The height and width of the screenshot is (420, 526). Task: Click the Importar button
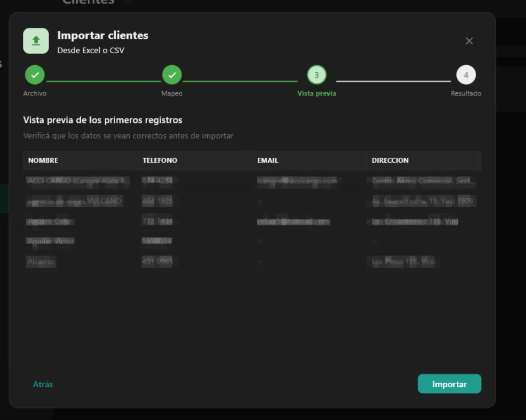pyautogui.click(x=449, y=384)
